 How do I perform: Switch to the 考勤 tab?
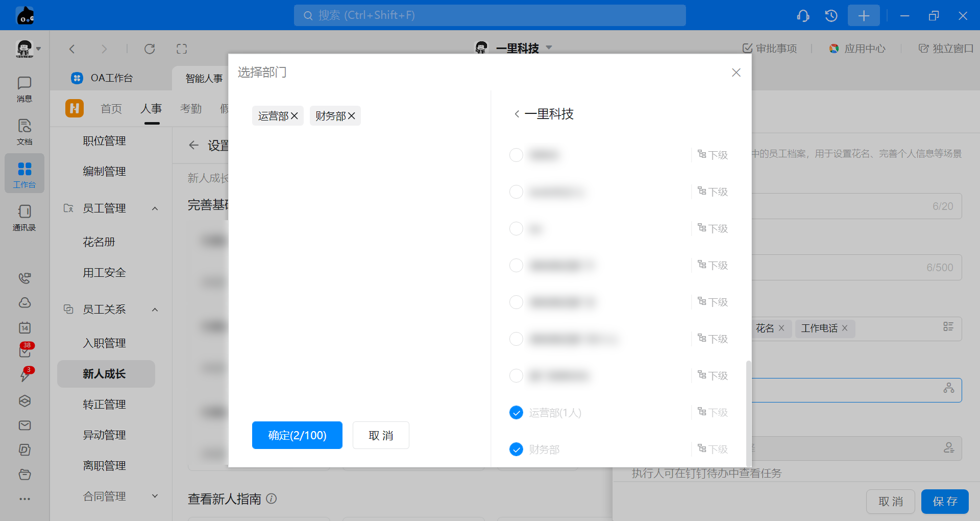(x=191, y=109)
